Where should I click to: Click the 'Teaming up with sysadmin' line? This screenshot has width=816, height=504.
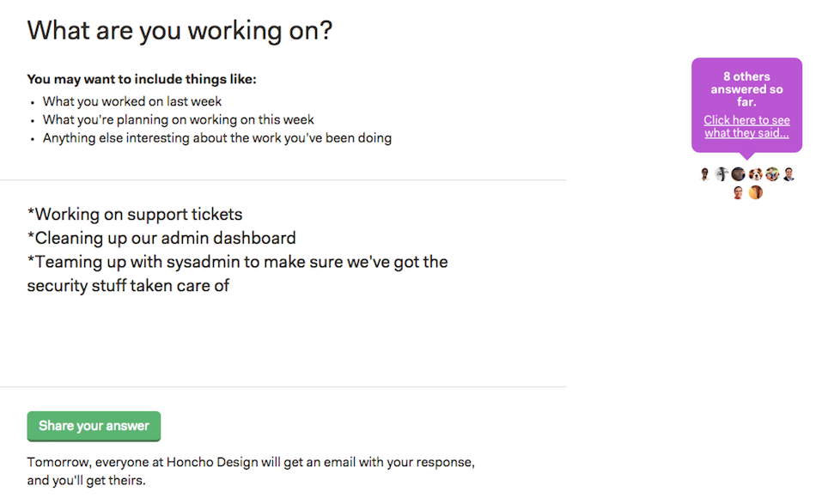pos(237,262)
